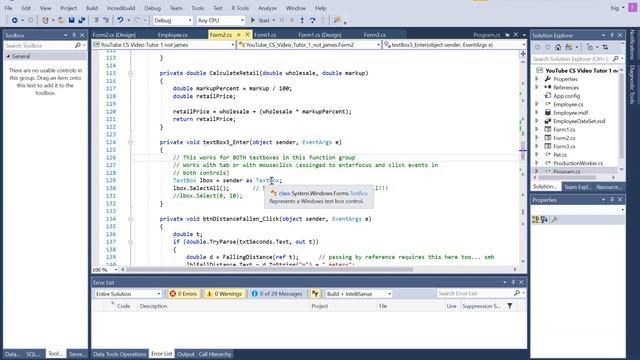Open the textBox3_Enter member dropdown
The image size is (640, 360).
click(x=455, y=45)
